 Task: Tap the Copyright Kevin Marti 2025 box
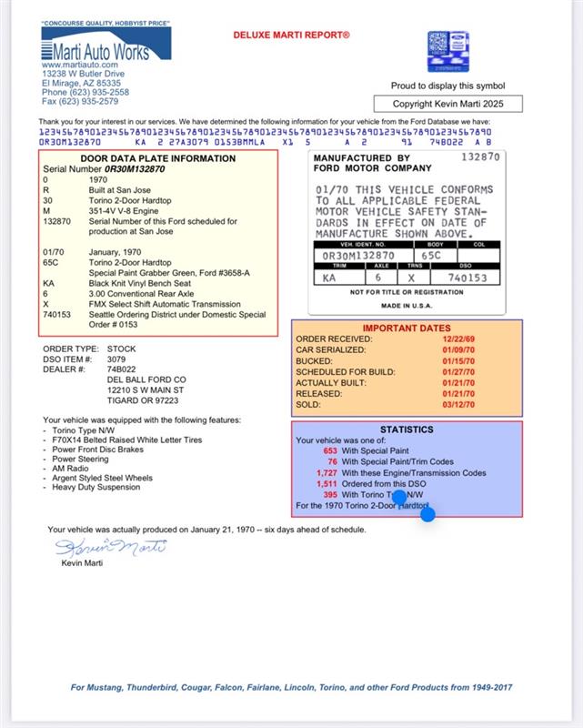click(447, 104)
